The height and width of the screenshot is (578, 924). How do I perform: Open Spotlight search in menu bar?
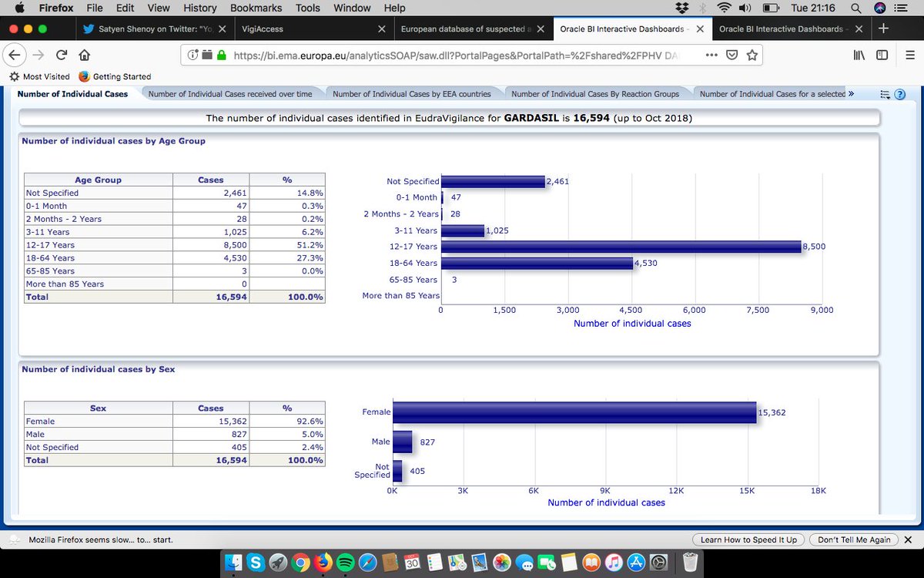click(856, 8)
